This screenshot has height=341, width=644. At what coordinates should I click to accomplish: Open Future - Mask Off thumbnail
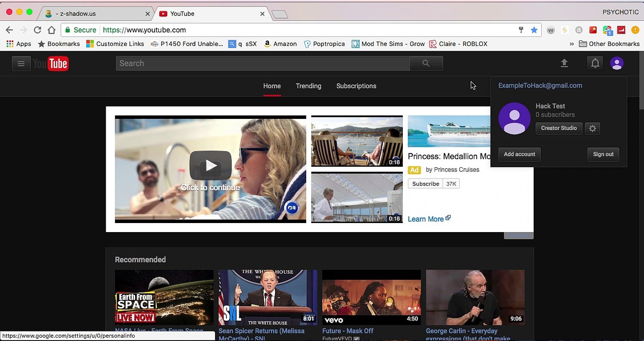point(372,297)
